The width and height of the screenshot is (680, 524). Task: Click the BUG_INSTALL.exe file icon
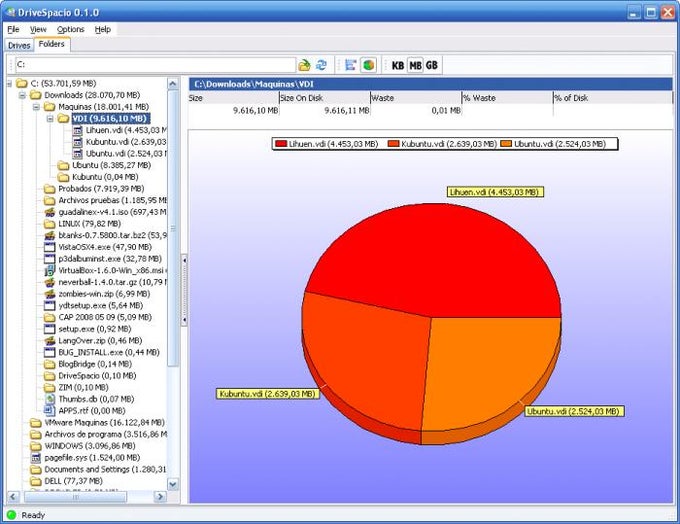coord(50,353)
